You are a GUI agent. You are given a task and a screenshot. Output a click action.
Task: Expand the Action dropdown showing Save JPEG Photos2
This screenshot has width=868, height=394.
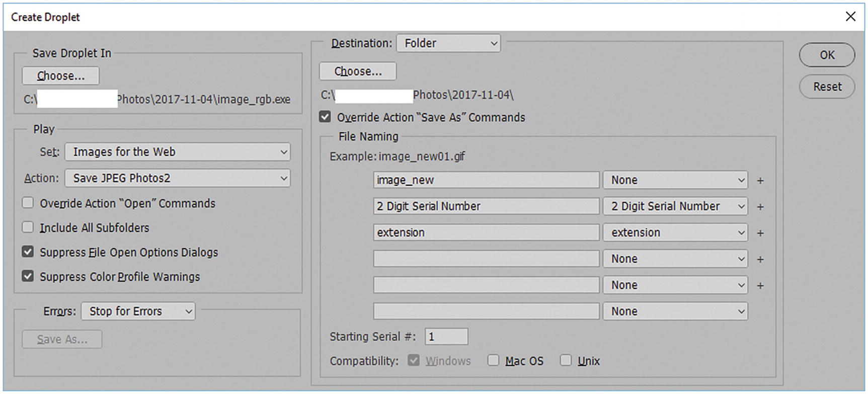coord(178,178)
